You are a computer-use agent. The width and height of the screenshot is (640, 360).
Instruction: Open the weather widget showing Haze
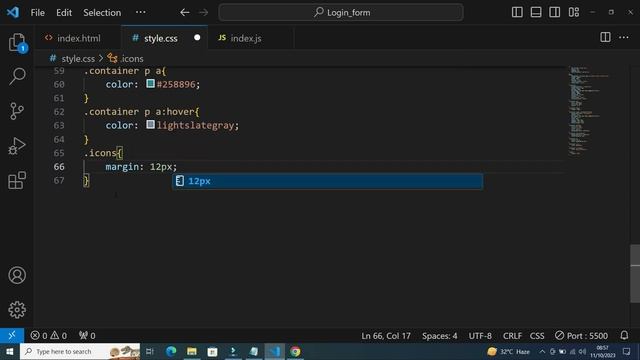pyautogui.click(x=509, y=351)
